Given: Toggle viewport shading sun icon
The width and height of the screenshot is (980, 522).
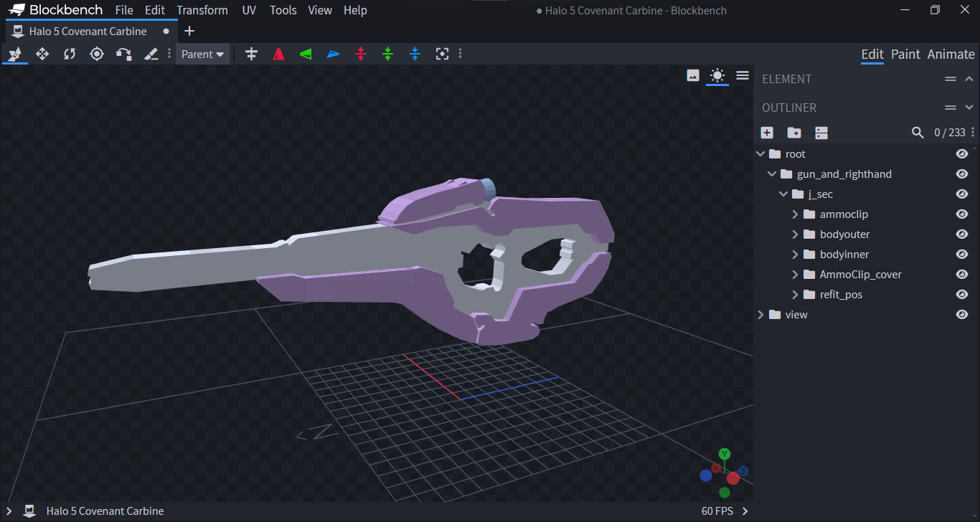Looking at the screenshot, I should coord(717,75).
